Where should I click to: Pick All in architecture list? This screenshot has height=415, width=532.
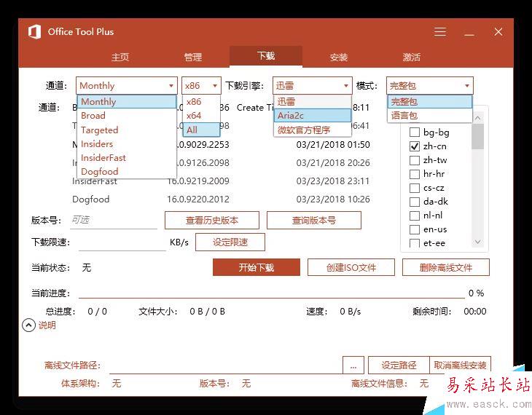[202, 130]
